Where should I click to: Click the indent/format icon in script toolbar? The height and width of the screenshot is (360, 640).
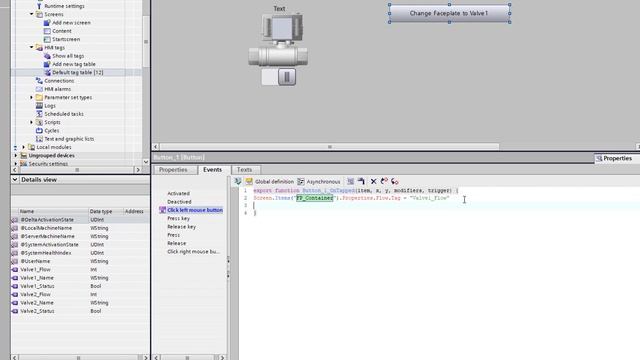point(350,181)
